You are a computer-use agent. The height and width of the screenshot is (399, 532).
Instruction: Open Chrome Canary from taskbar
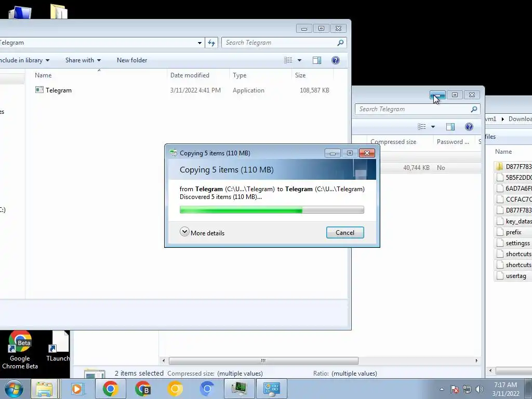(x=175, y=389)
